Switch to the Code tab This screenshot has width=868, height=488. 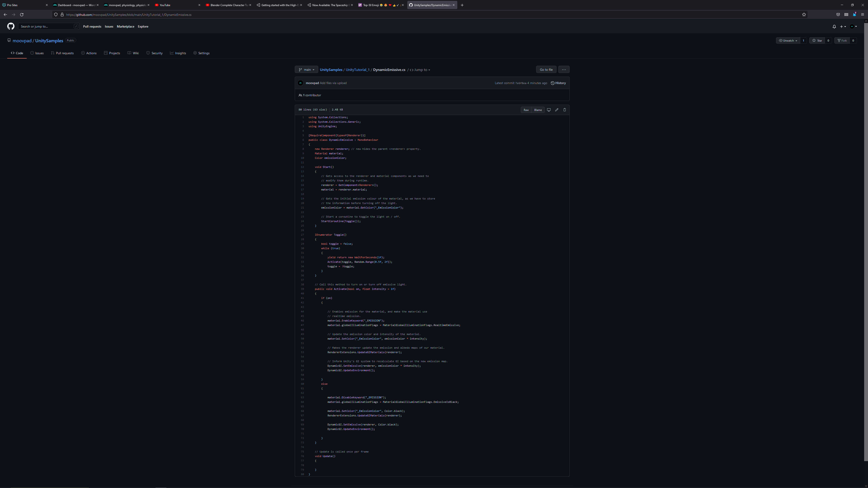point(17,53)
